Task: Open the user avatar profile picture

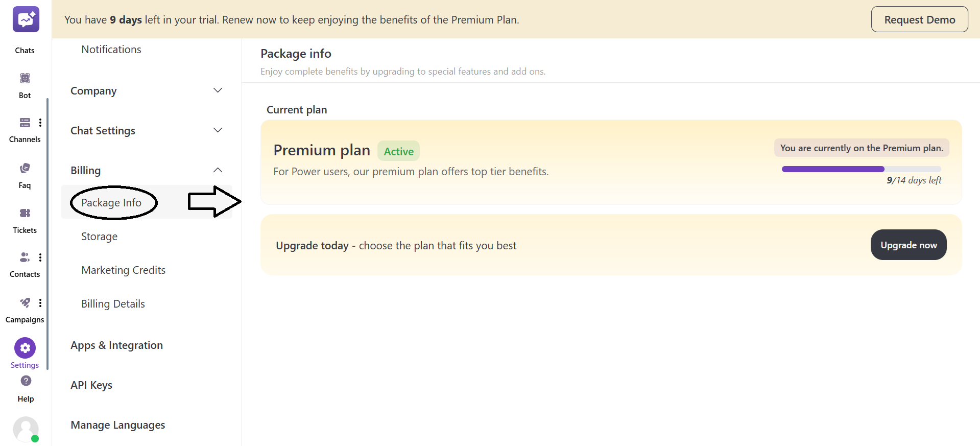Action: point(26,430)
